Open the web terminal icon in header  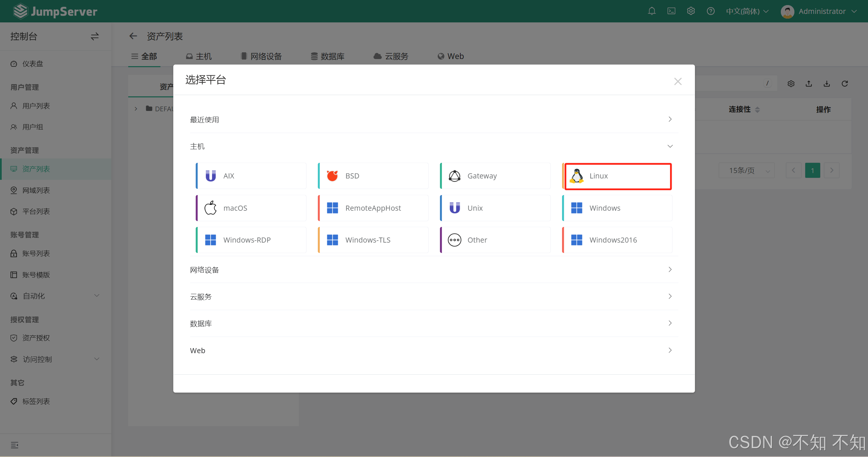click(x=671, y=11)
